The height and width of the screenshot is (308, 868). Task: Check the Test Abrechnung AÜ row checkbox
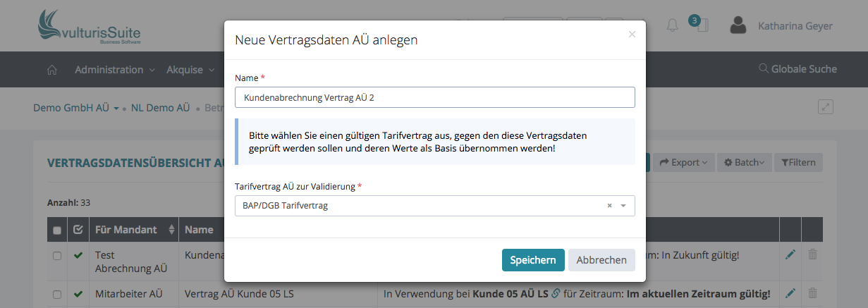coord(57,255)
